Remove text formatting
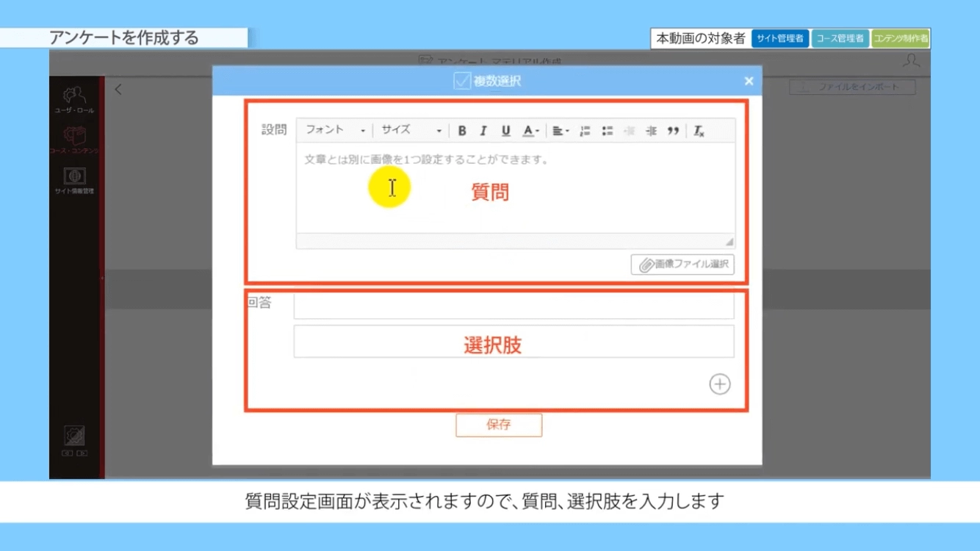980x551 pixels. click(699, 131)
